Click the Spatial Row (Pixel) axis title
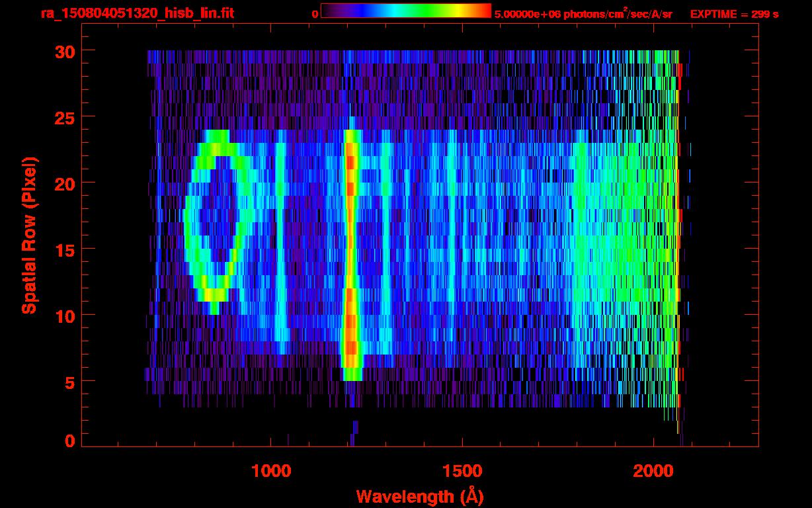This screenshot has height=508, width=812. point(29,235)
